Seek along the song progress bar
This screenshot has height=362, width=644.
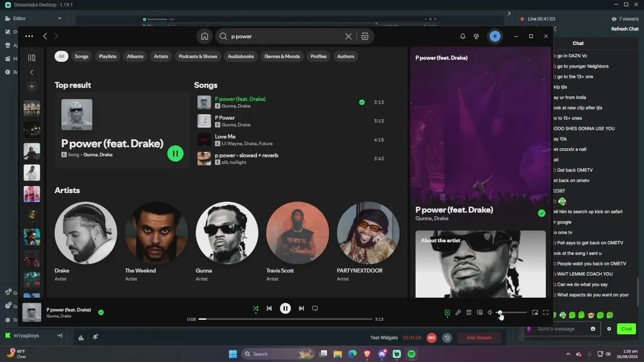coord(285,319)
